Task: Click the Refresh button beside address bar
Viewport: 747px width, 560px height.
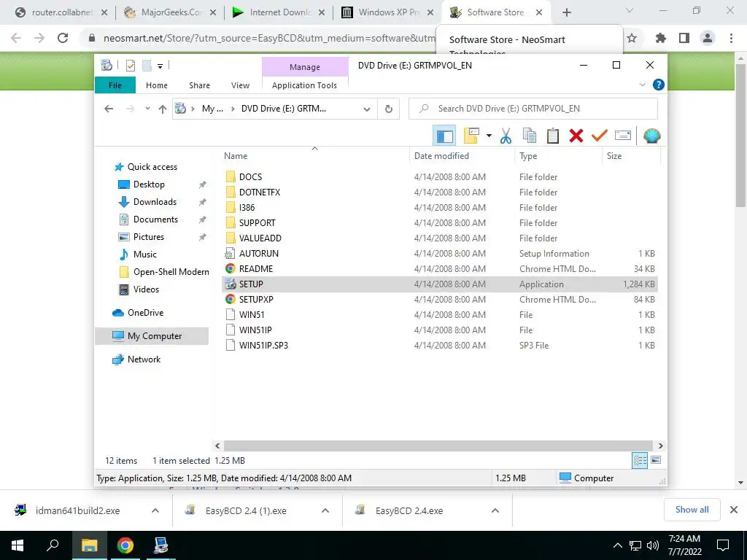Action: pyautogui.click(x=389, y=109)
